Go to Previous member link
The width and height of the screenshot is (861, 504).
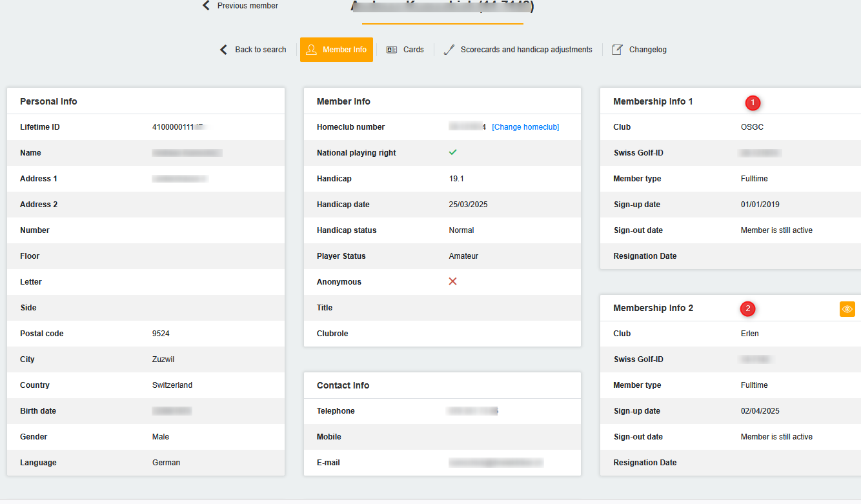(x=247, y=6)
